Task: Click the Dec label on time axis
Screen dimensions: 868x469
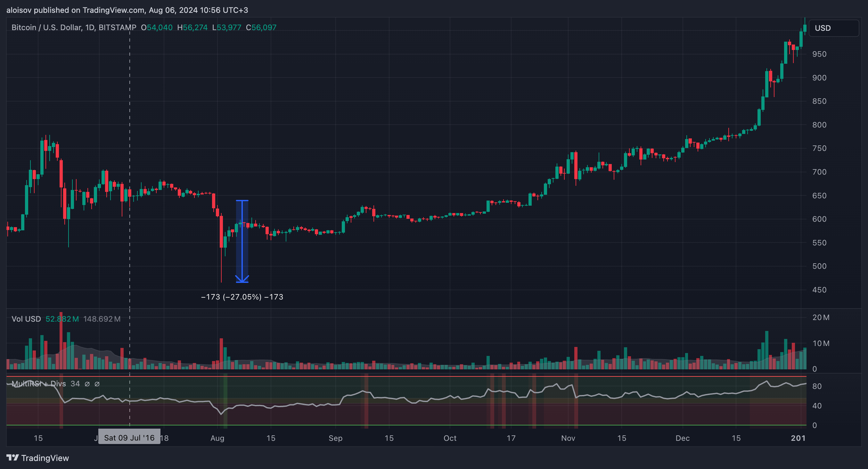Action: [x=682, y=438]
